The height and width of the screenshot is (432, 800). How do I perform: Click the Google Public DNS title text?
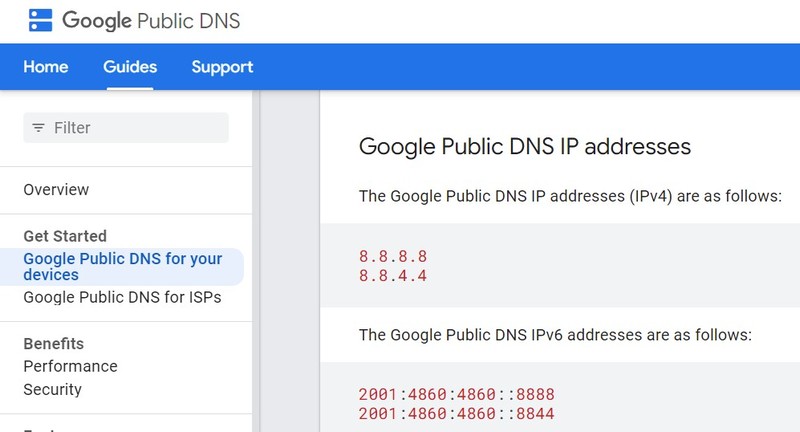point(150,20)
